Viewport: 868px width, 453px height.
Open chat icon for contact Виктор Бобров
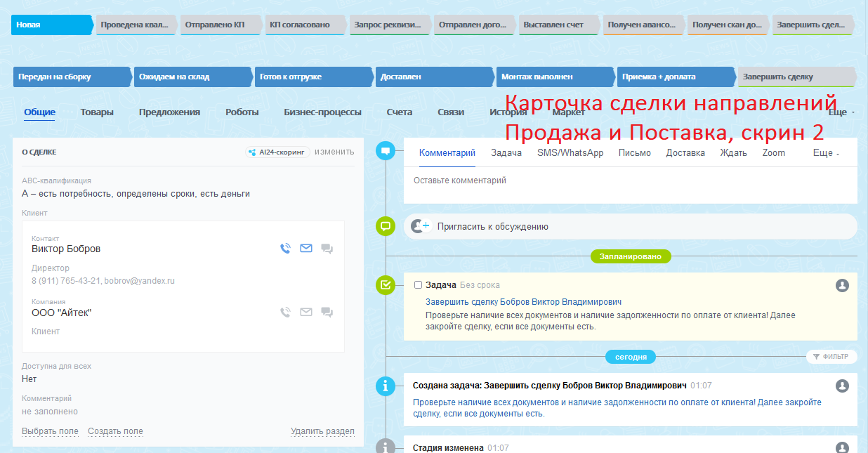327,249
